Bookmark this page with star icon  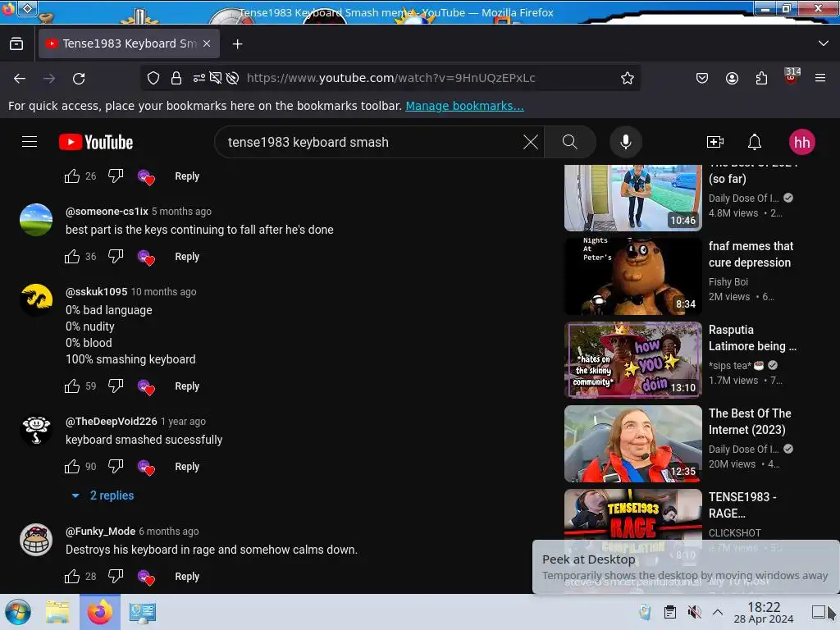click(x=628, y=78)
